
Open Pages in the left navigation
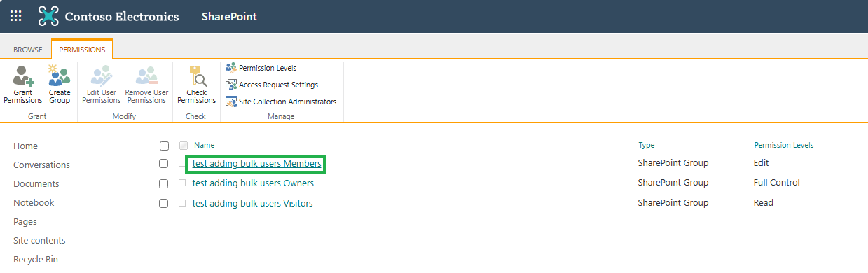coord(25,222)
